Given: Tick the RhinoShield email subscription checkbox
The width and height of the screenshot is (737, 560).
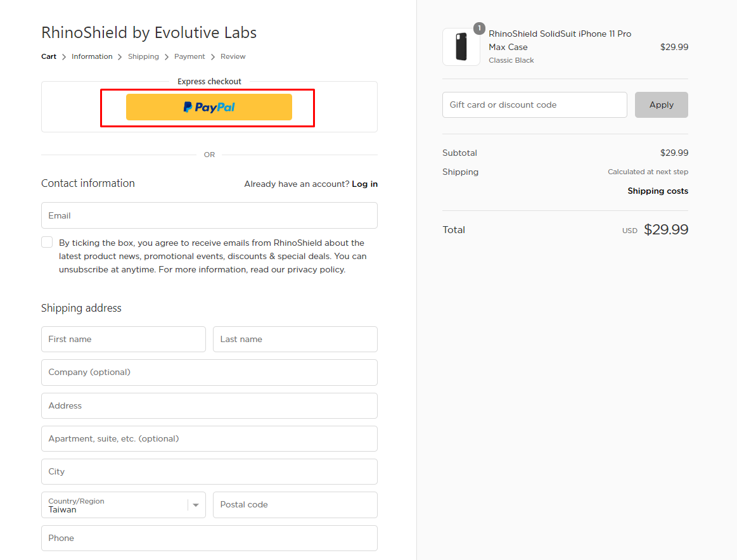Looking at the screenshot, I should tap(47, 242).
